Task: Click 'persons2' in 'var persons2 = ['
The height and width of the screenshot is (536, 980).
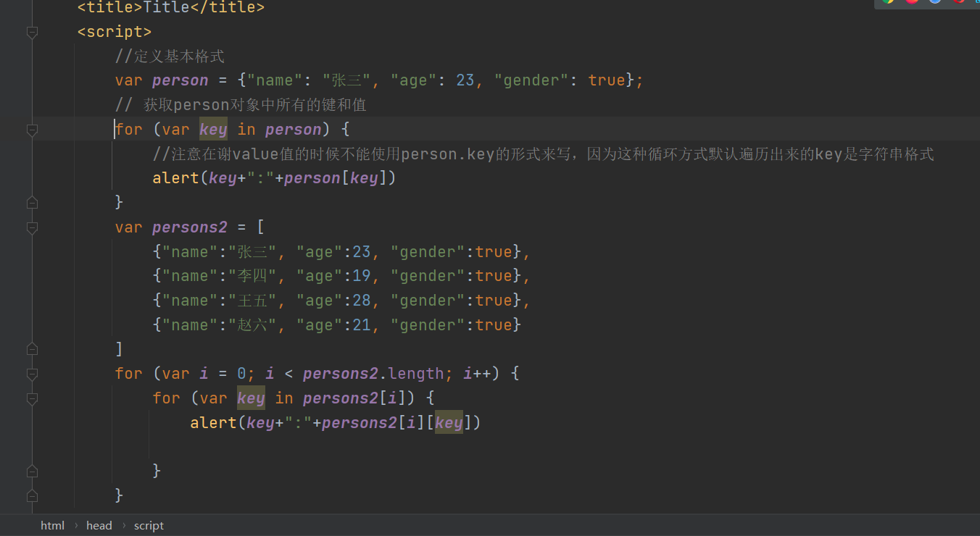Action: pyautogui.click(x=190, y=227)
